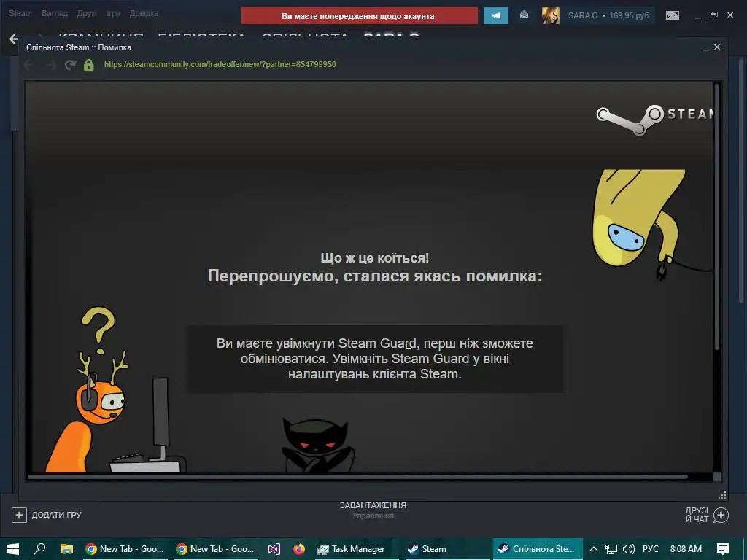Expand the SARA C account dropdown
The width and height of the screenshot is (747, 560).
tap(587, 15)
